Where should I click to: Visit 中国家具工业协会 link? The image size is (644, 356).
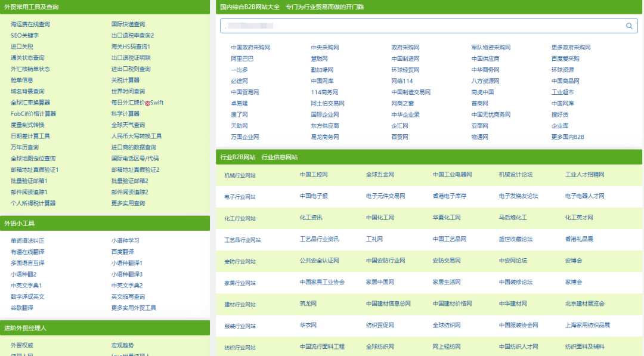click(x=322, y=282)
